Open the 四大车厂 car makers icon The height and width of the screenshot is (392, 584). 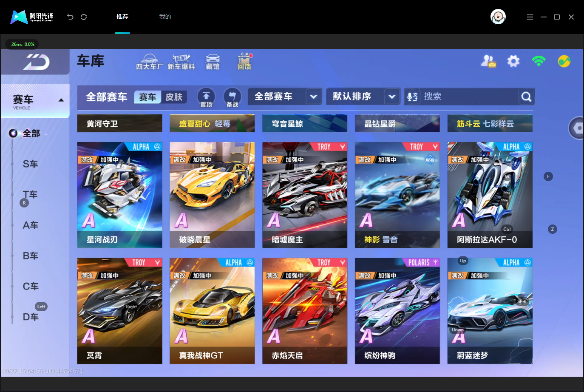click(x=149, y=62)
